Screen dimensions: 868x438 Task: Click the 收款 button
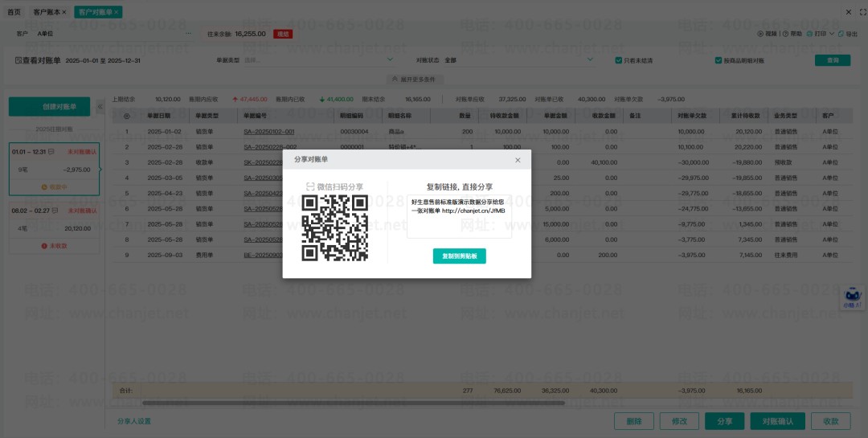pyautogui.click(x=830, y=421)
